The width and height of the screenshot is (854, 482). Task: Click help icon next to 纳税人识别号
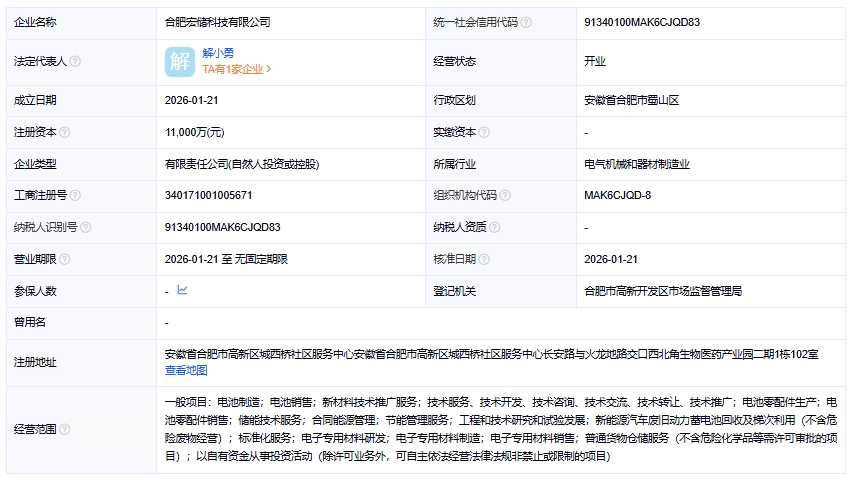pos(87,227)
